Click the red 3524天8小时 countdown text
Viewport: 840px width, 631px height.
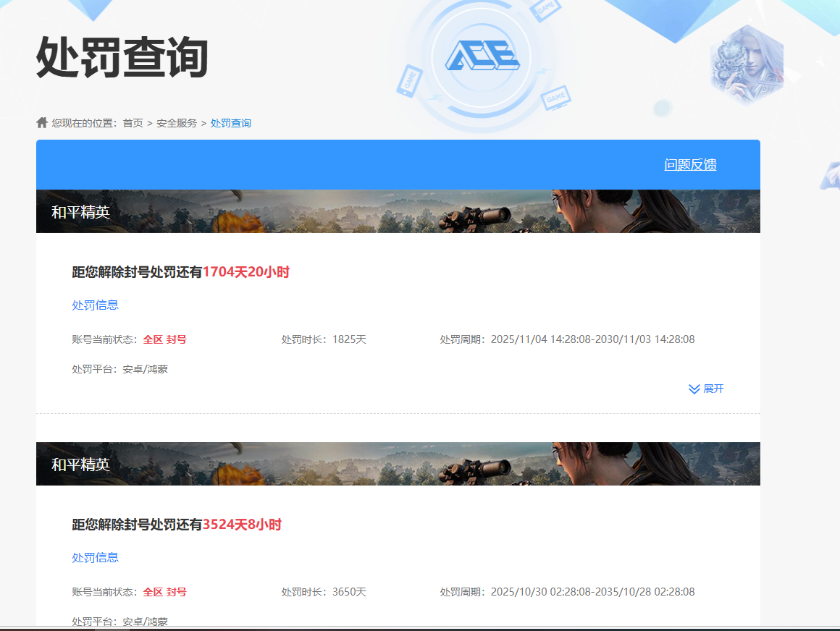[242, 525]
